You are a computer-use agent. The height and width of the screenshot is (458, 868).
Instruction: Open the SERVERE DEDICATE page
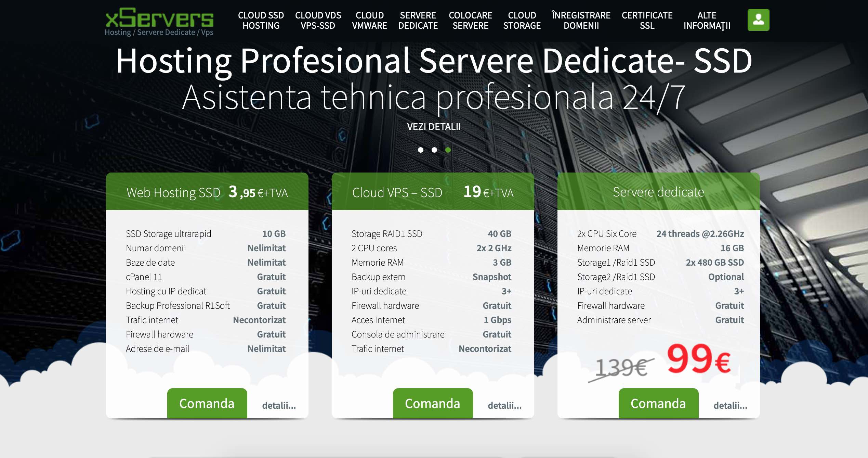tap(418, 21)
